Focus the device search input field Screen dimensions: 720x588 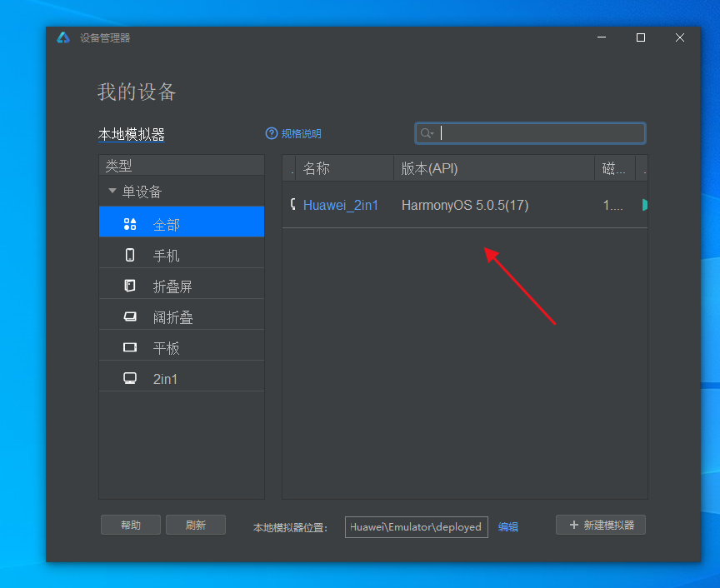pyautogui.click(x=542, y=133)
